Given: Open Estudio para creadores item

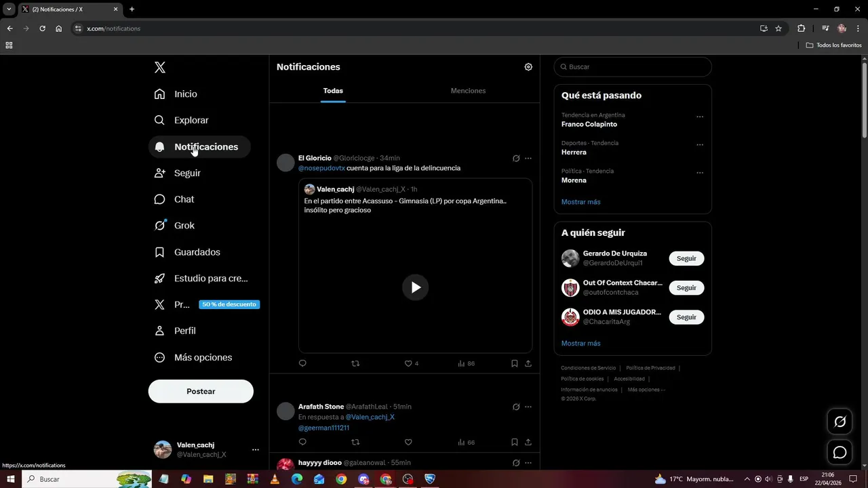Looking at the screenshot, I should tap(201, 279).
